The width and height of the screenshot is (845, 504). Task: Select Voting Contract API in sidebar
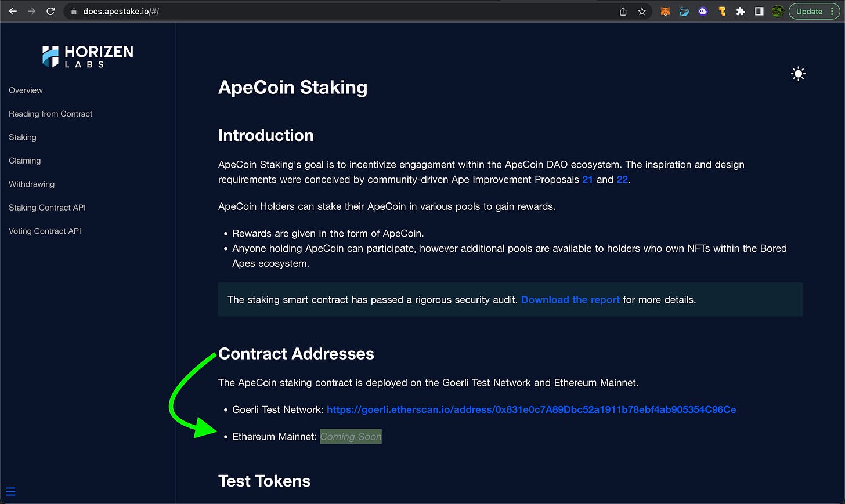[45, 231]
